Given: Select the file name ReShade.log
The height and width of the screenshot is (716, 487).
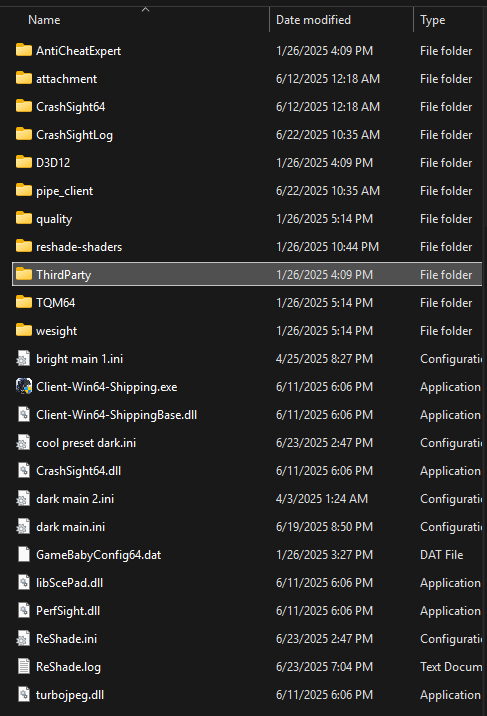Looking at the screenshot, I should (x=68, y=667).
